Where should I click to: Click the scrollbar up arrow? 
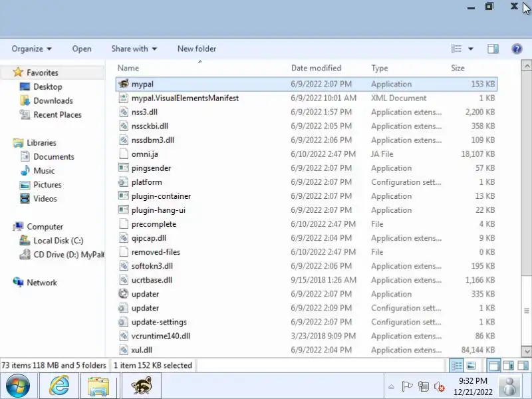point(527,65)
